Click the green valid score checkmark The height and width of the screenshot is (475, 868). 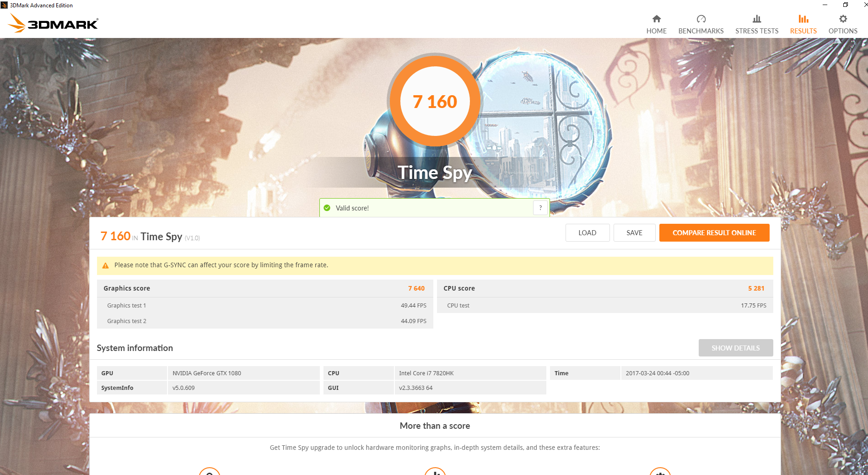(x=327, y=208)
